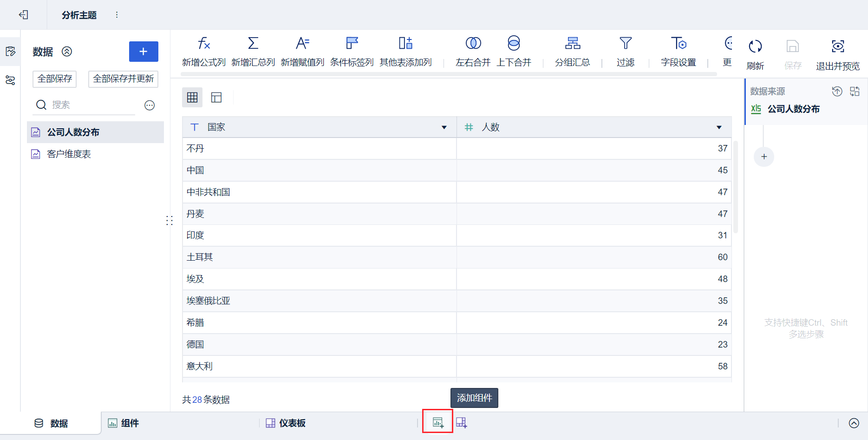
Task: Click the add dashboard icon in the bottom bar
Action: [x=461, y=422]
